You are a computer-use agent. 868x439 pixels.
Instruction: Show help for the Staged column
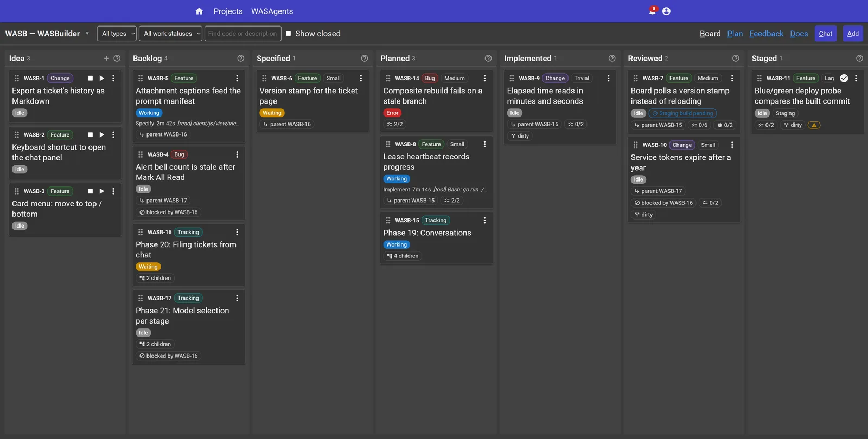[x=859, y=59]
